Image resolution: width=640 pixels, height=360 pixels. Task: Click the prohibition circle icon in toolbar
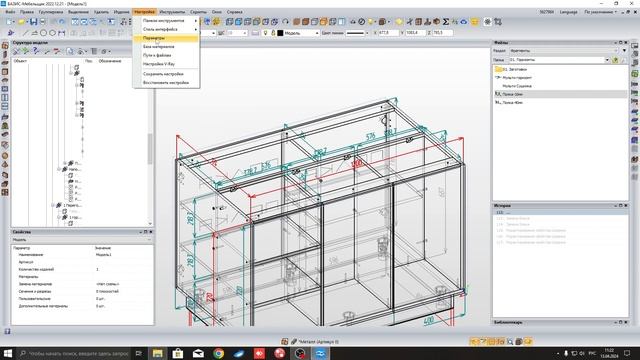[x=362, y=22]
